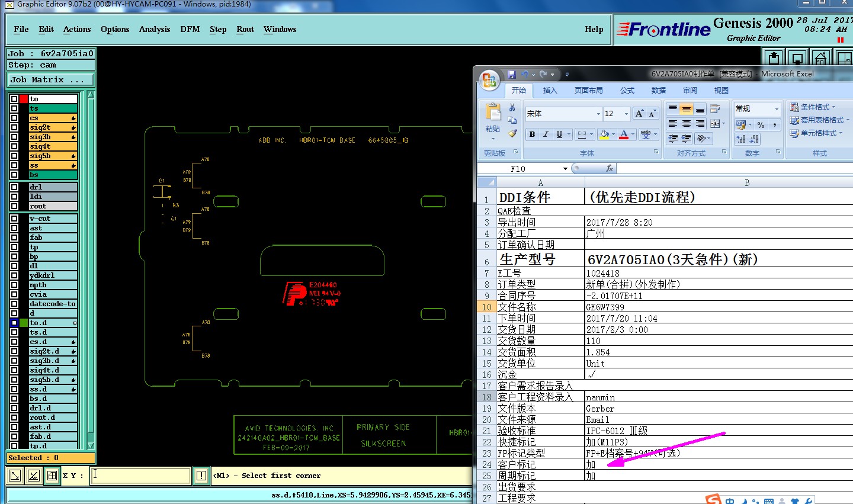Open the Genesis Analysis menu

tap(155, 29)
